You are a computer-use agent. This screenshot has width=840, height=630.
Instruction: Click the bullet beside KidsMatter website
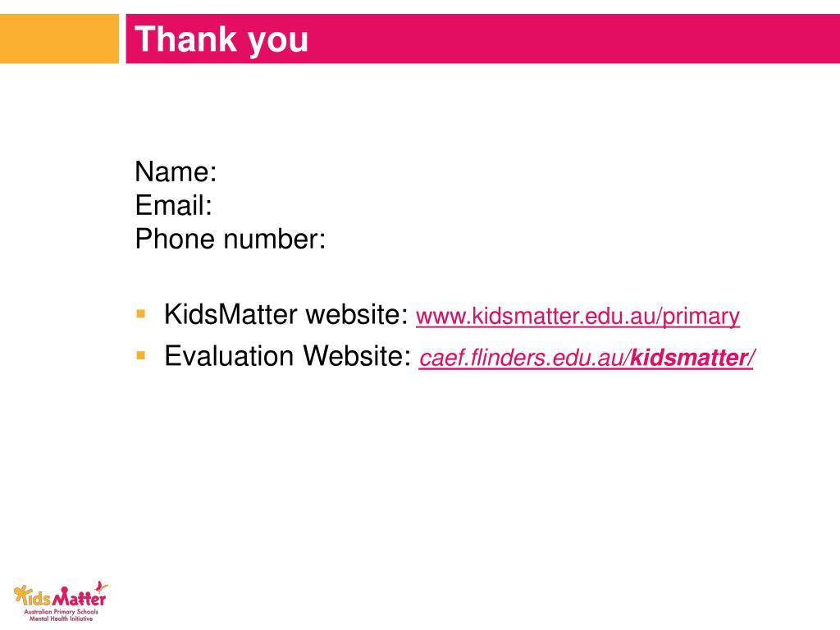(141, 313)
